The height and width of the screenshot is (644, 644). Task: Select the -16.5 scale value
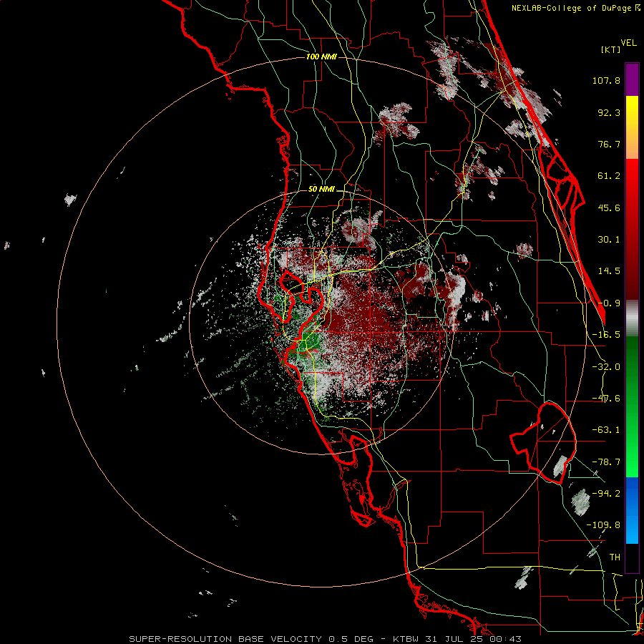[606, 335]
